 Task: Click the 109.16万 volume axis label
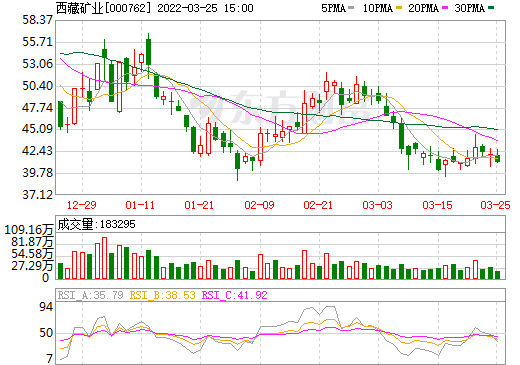point(29,230)
